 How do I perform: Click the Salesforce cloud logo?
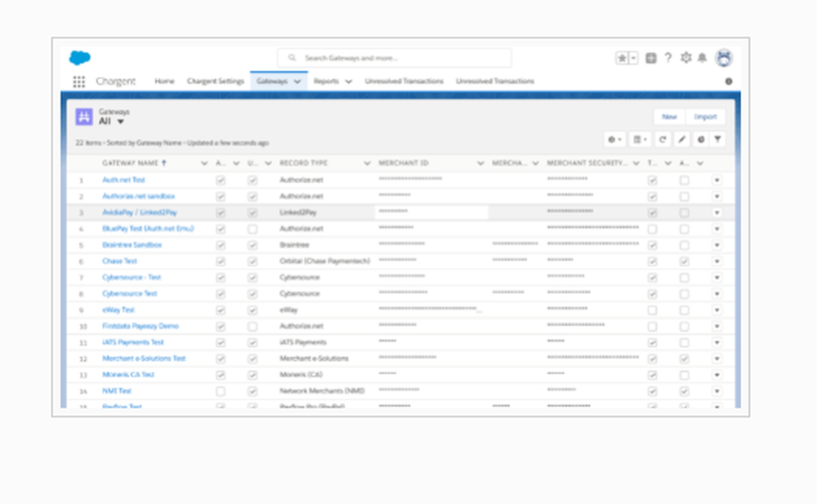[x=80, y=57]
